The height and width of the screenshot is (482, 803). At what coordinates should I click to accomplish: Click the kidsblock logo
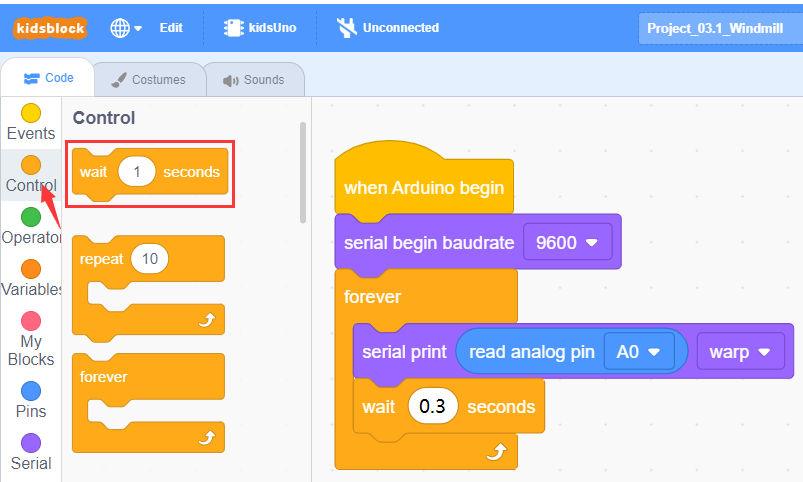(x=50, y=28)
